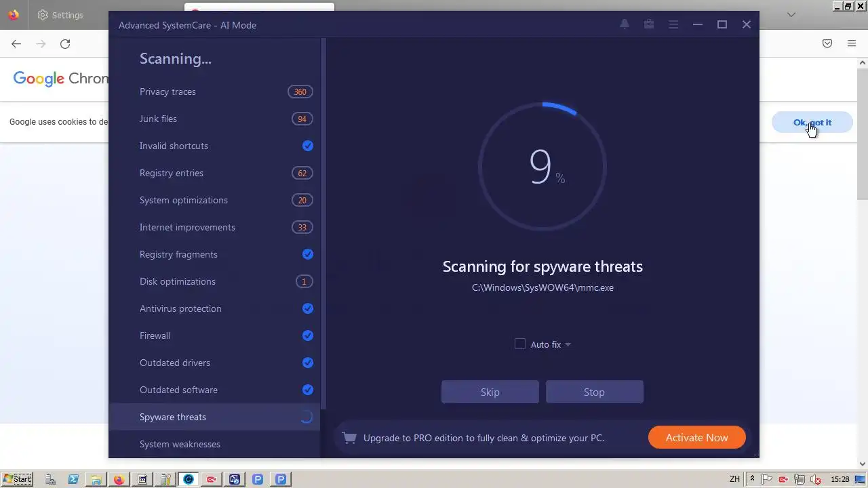The width and height of the screenshot is (868, 488).
Task: Click the System optimizations 20 count badge
Action: pos(302,200)
